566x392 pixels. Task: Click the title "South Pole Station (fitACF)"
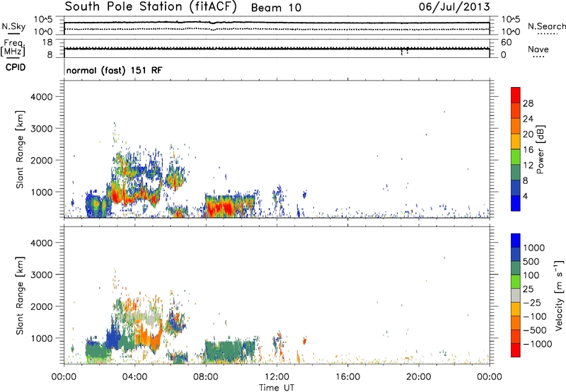[x=151, y=7]
